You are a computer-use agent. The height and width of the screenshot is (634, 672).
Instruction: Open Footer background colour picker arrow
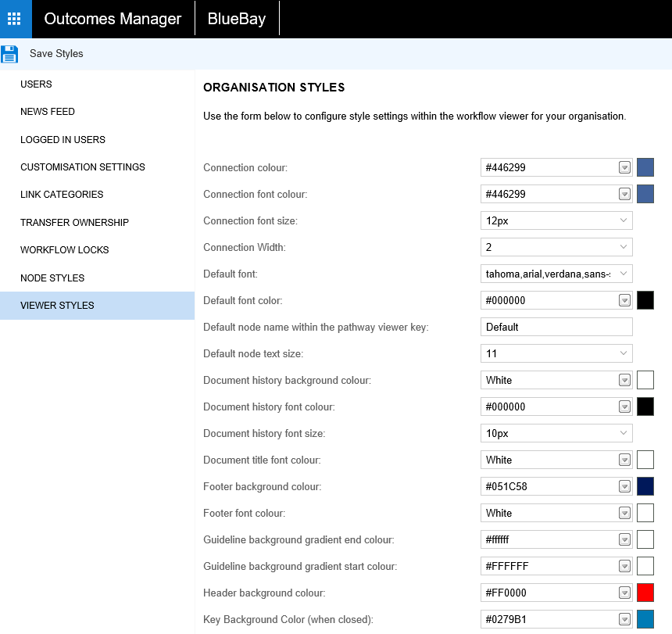624,486
